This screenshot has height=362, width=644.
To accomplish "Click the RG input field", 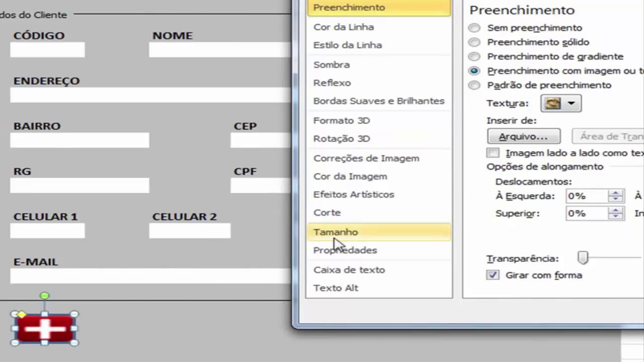I will tap(79, 186).
